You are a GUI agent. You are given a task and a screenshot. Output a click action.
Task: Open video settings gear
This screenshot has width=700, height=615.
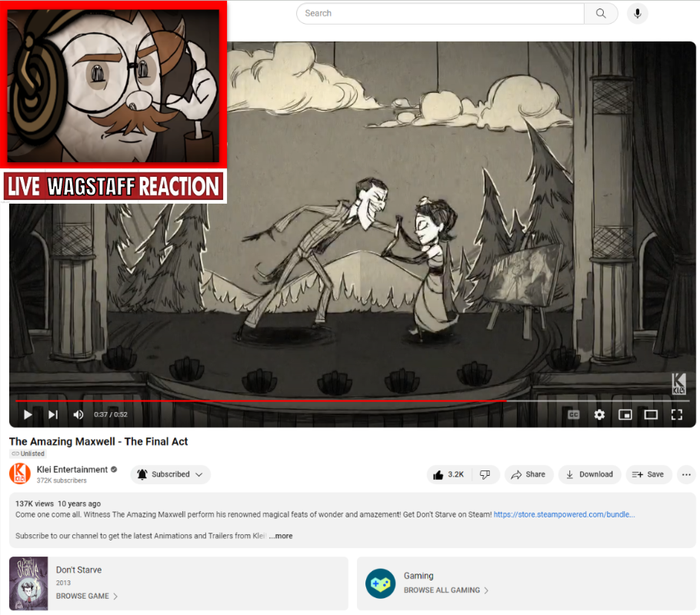click(599, 414)
